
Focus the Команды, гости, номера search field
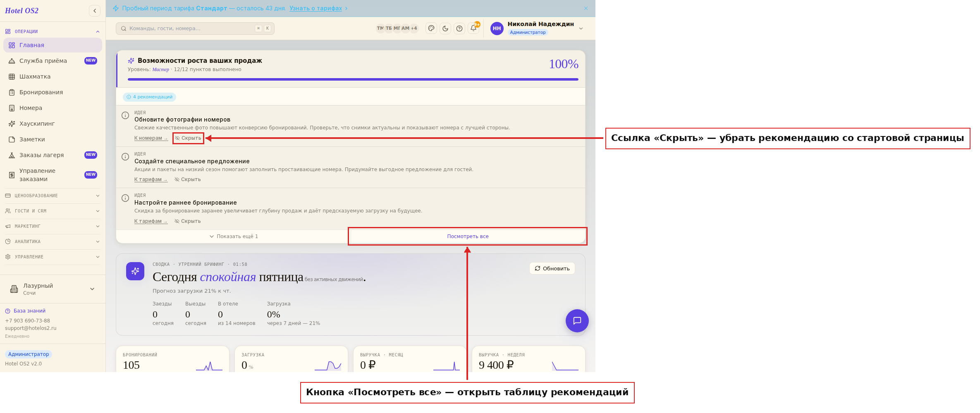point(195,29)
